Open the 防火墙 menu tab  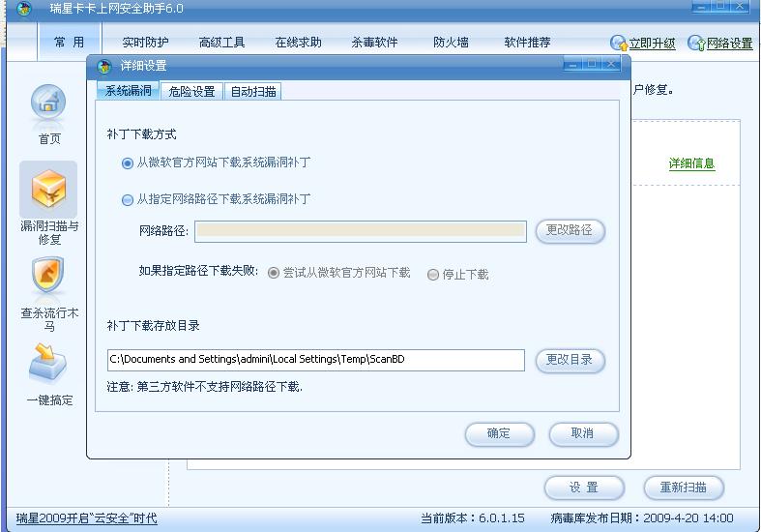click(x=451, y=43)
